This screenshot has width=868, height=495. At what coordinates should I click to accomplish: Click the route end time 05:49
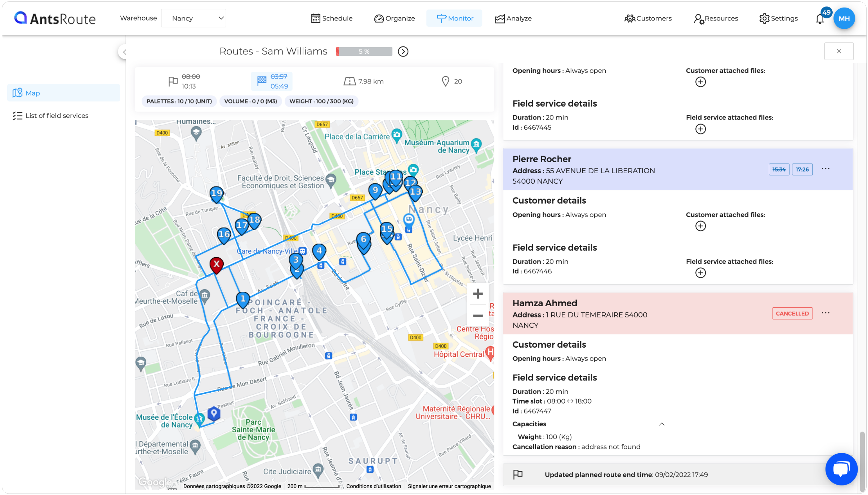pos(279,86)
